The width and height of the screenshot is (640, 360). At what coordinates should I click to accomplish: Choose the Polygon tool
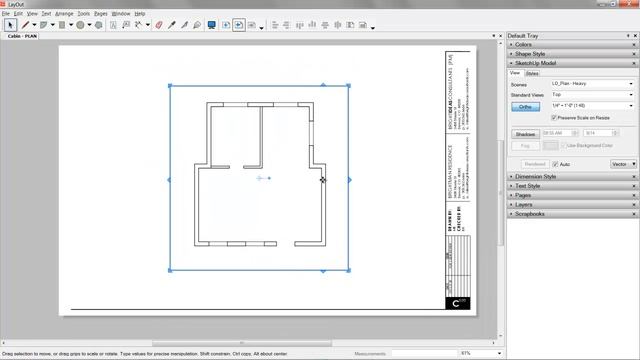tap(99, 25)
